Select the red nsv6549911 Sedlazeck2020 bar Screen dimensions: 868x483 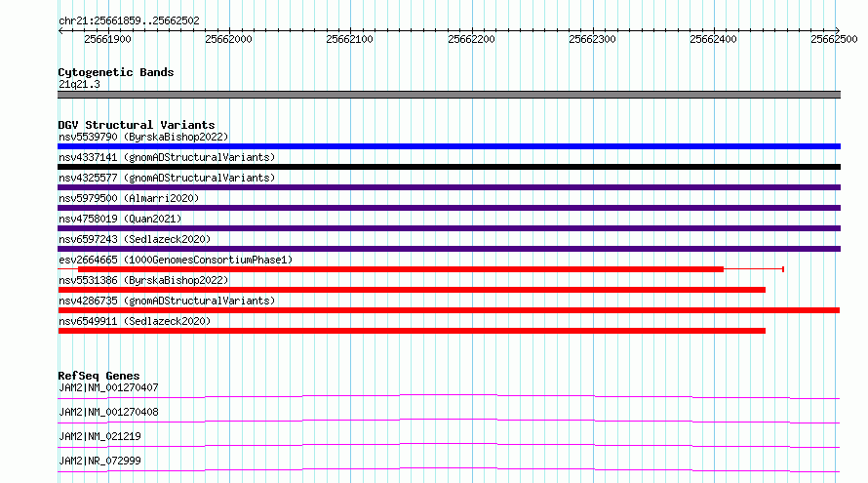point(412,331)
